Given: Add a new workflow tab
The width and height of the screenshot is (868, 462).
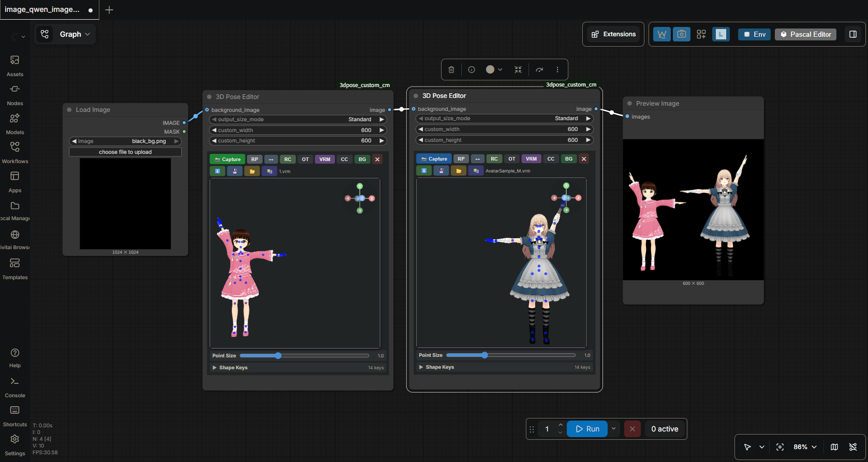Looking at the screenshot, I should pyautogui.click(x=109, y=10).
